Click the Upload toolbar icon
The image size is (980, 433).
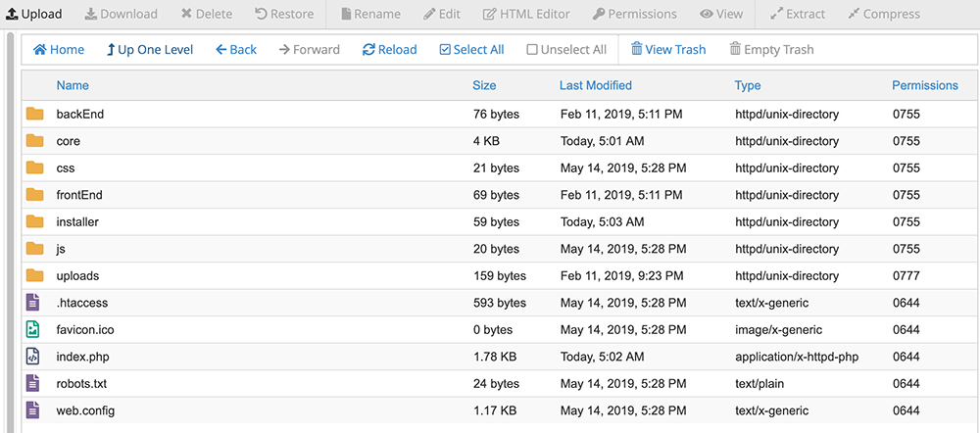pos(13,14)
